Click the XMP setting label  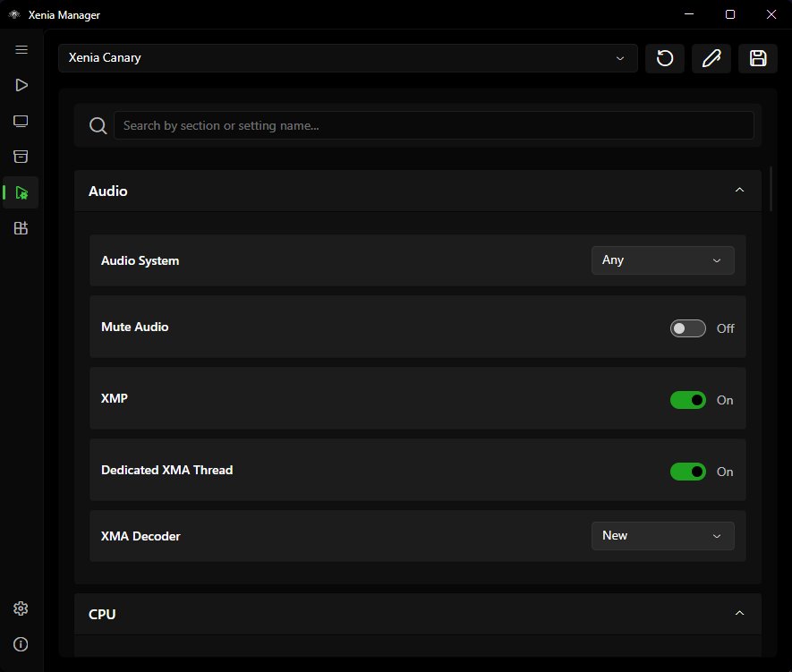[115, 398]
